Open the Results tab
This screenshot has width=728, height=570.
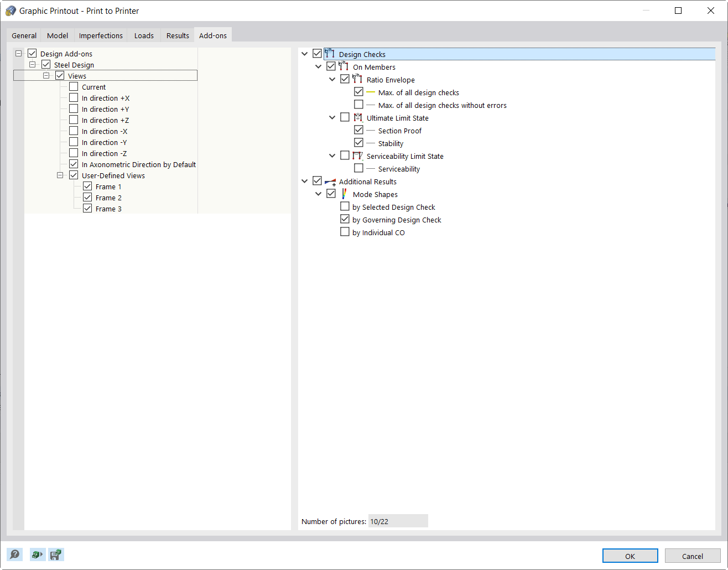point(178,35)
